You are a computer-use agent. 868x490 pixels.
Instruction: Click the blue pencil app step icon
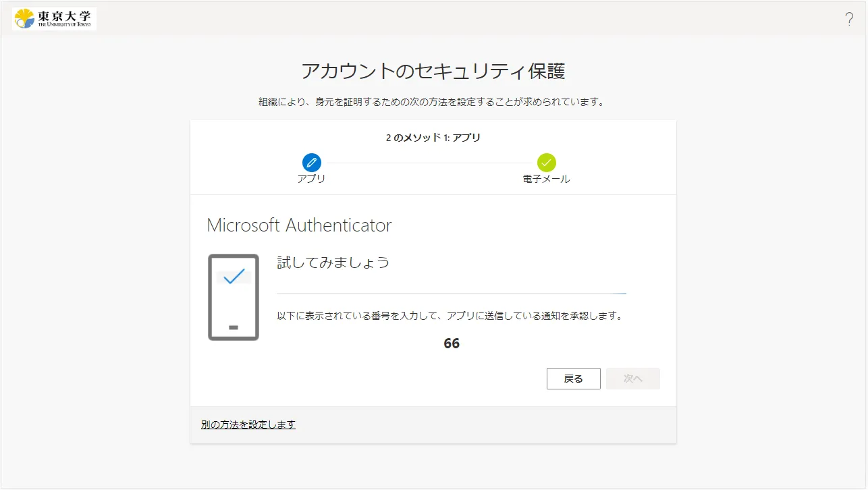pyautogui.click(x=311, y=163)
